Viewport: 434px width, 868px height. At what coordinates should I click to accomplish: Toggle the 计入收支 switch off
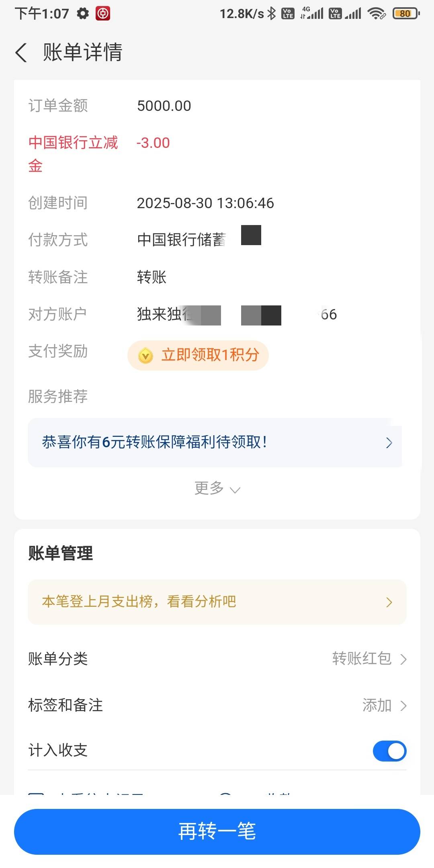pos(389,751)
